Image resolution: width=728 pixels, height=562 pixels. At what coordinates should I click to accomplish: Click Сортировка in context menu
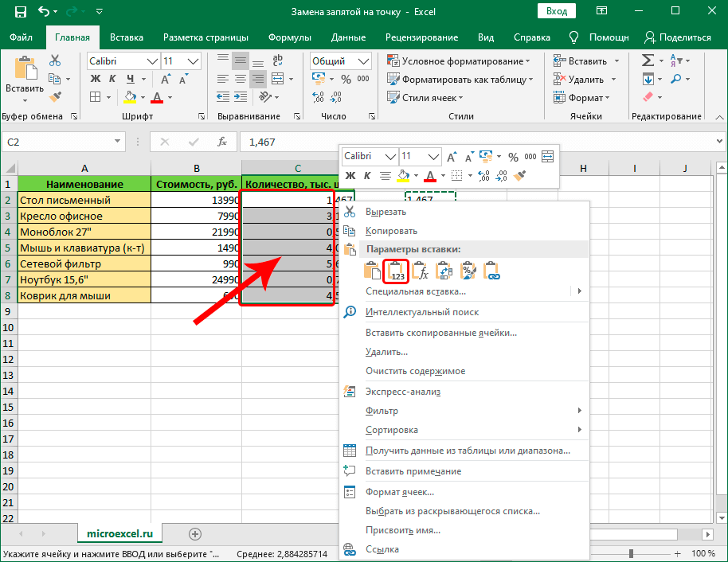pos(391,430)
